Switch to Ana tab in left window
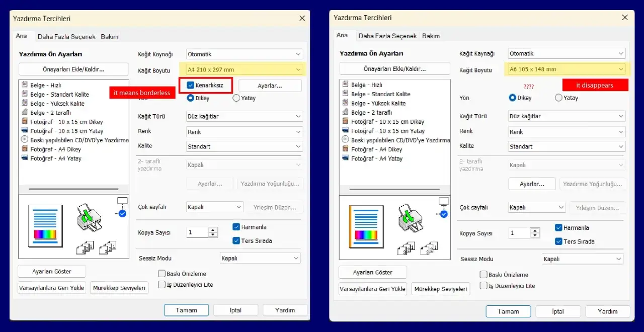The width and height of the screenshot is (644, 332). coord(21,36)
